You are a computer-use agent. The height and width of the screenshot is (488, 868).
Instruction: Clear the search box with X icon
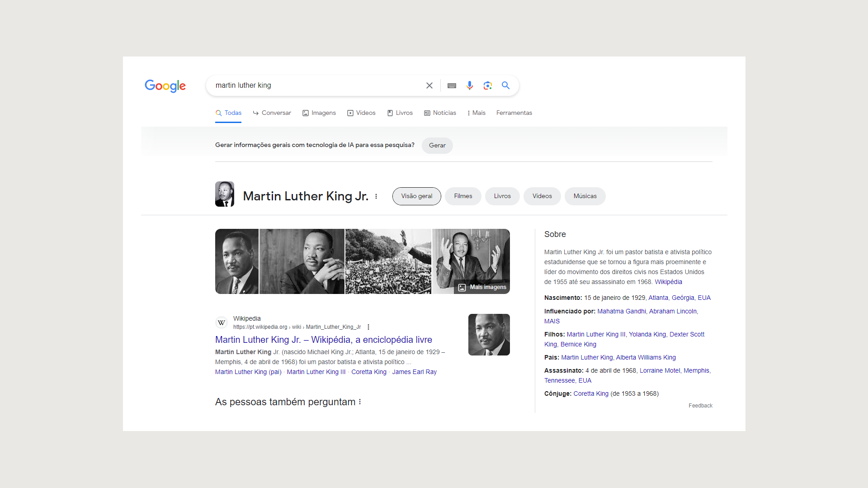429,85
